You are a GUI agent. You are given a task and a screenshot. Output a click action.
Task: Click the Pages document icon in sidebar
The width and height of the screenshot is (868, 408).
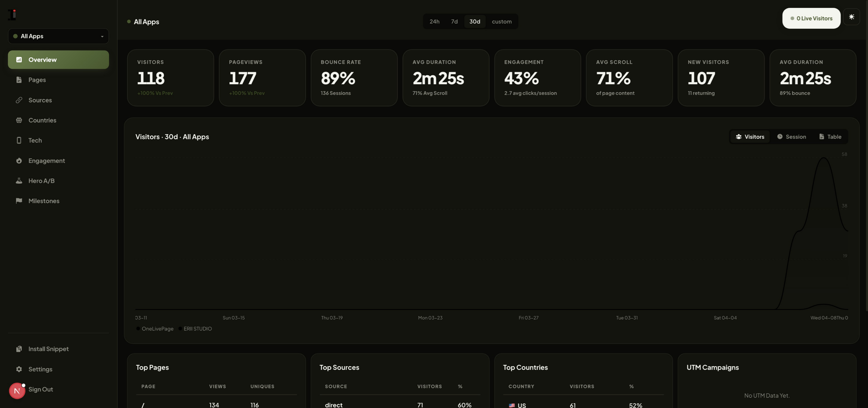tap(19, 80)
